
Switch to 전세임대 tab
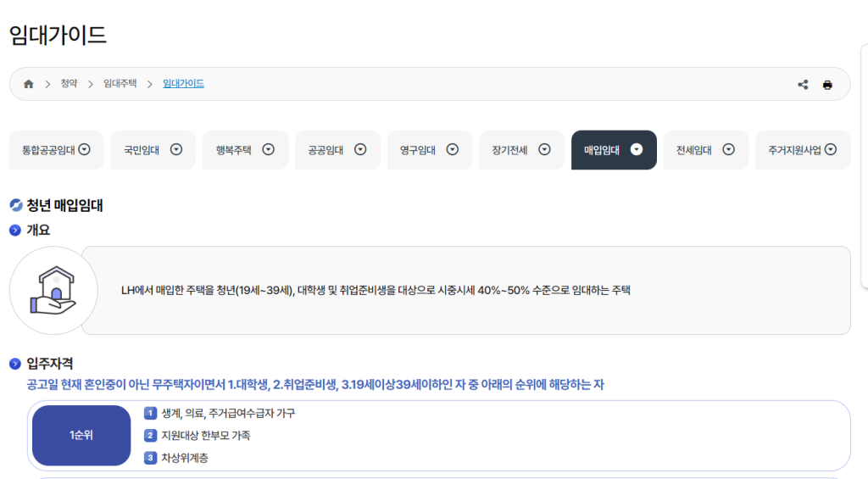pyautogui.click(x=706, y=150)
